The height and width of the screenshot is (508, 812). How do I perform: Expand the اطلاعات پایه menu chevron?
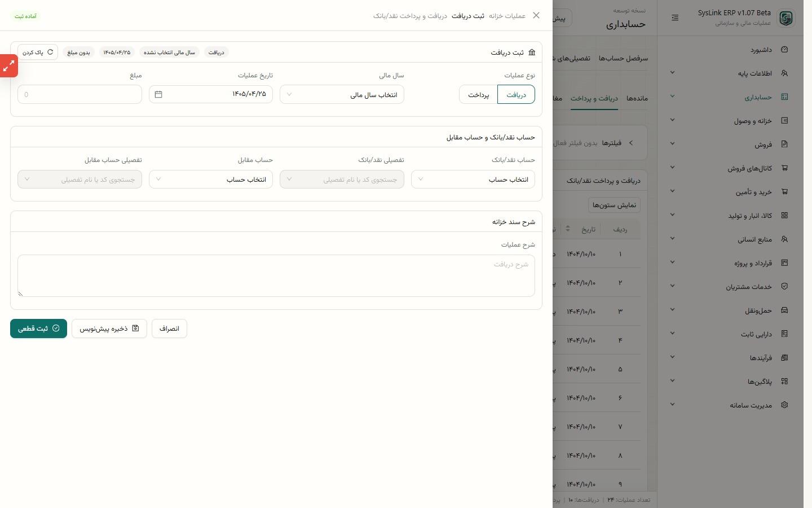[672, 73]
